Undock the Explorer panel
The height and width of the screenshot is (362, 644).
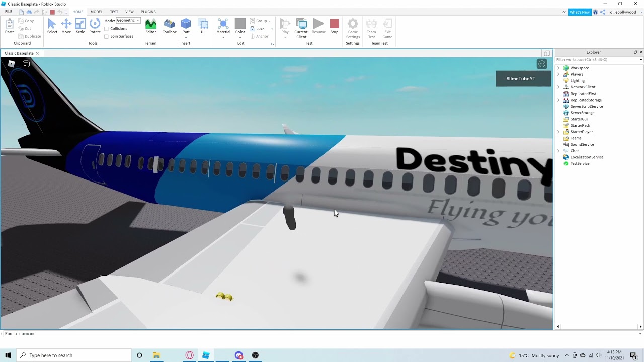(635, 52)
